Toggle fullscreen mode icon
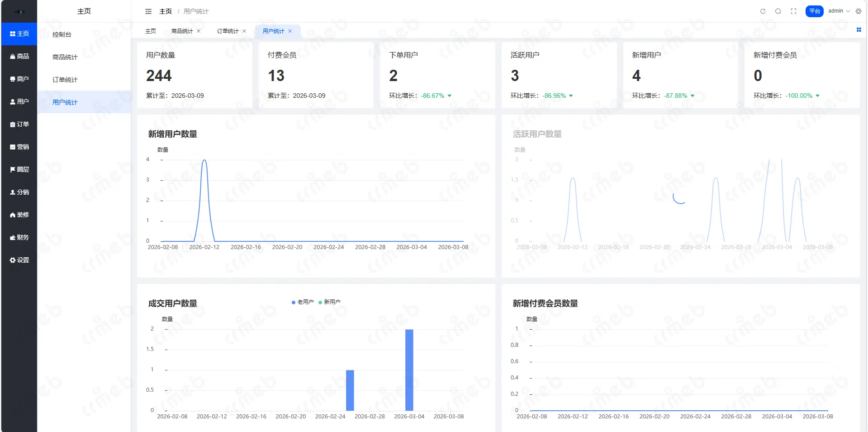This screenshot has width=868, height=432. [x=793, y=11]
